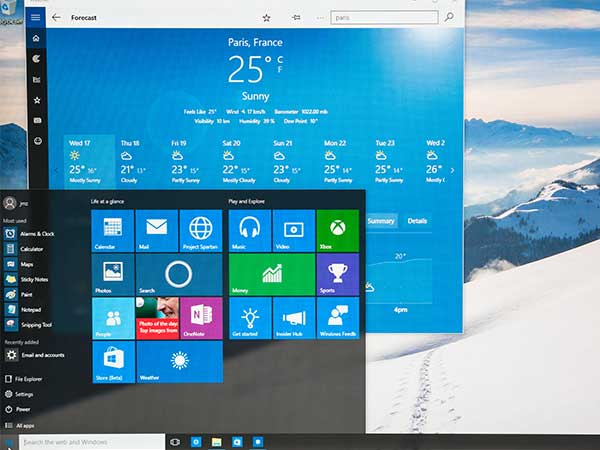Switch temperature units to Fahrenheit

(279, 71)
